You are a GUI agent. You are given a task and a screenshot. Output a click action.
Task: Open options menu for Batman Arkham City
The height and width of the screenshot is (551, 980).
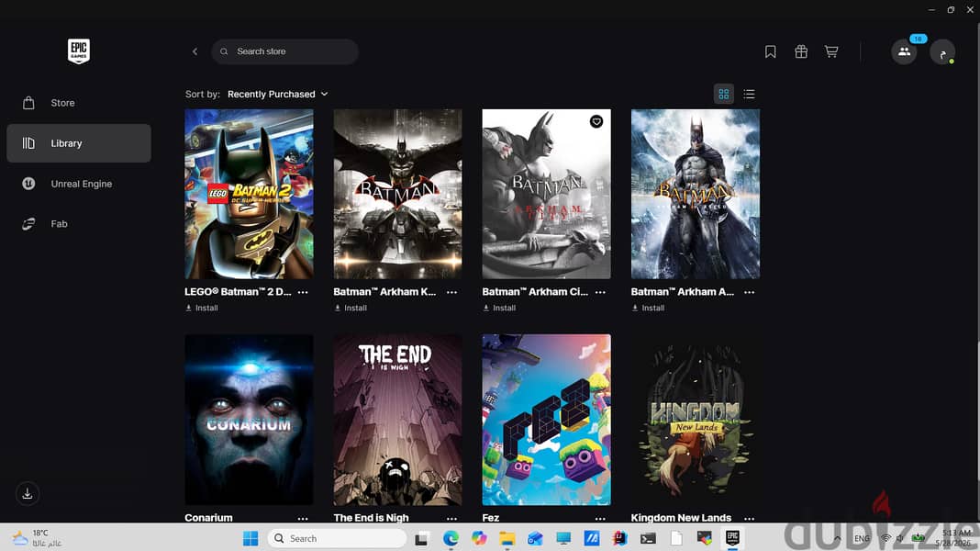(601, 292)
